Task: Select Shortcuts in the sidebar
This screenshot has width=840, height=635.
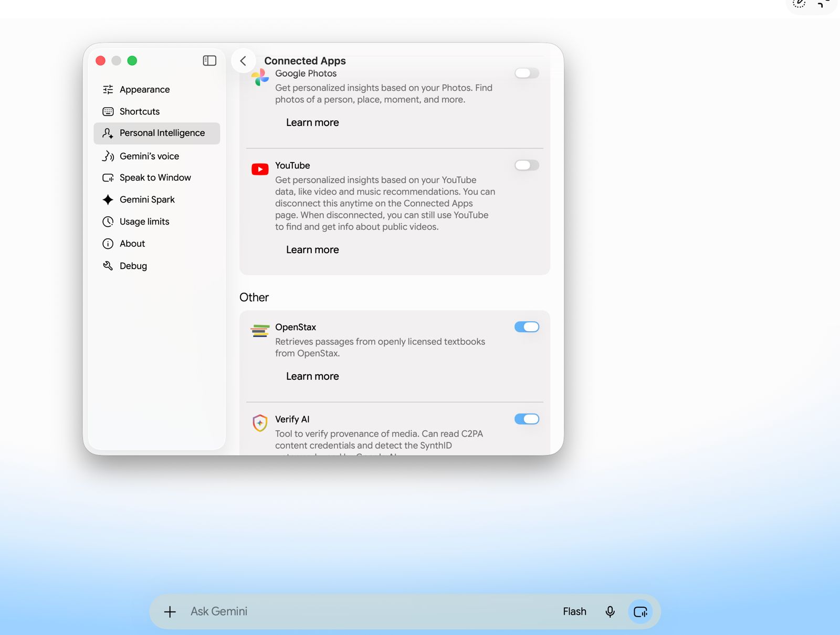Action: point(157,112)
